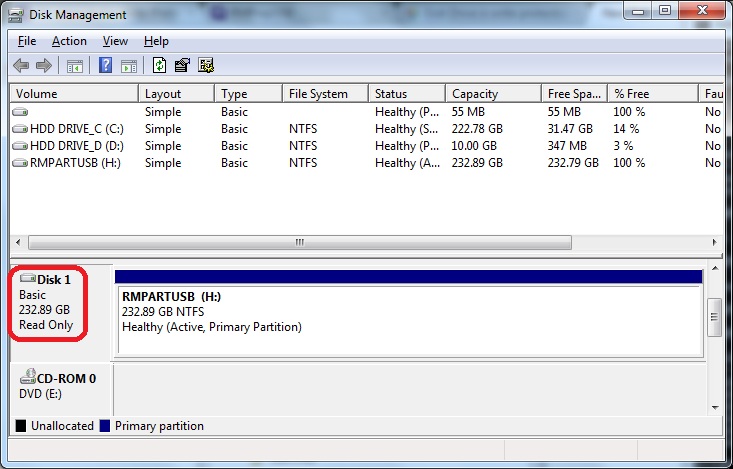The image size is (733, 469).
Task: Click drive icon beside RMPARTUSB (H:) row
Action: click(x=20, y=163)
